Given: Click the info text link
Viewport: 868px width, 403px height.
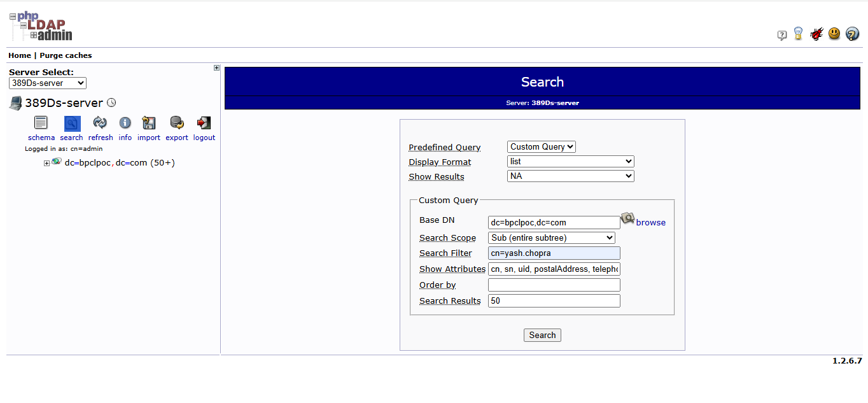Looking at the screenshot, I should click(x=125, y=138).
